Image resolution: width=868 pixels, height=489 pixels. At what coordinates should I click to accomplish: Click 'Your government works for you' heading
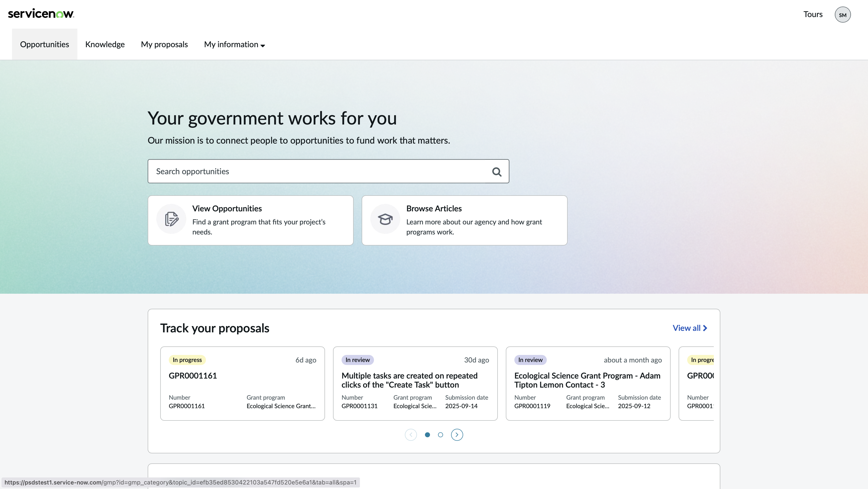pos(272,118)
